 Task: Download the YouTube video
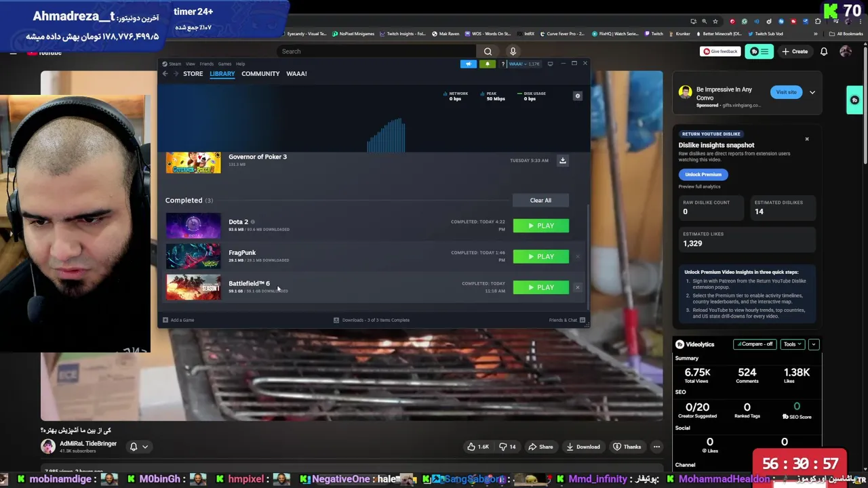pos(583,447)
